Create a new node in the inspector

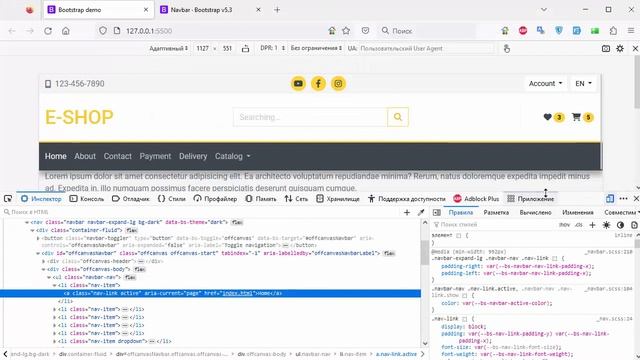(407, 212)
